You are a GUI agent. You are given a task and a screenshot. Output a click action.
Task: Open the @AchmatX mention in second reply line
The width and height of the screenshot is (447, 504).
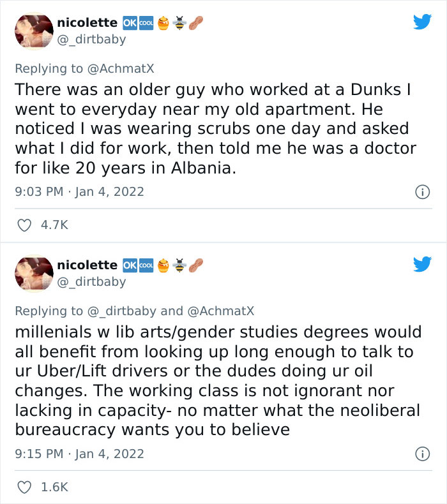pyautogui.click(x=220, y=311)
